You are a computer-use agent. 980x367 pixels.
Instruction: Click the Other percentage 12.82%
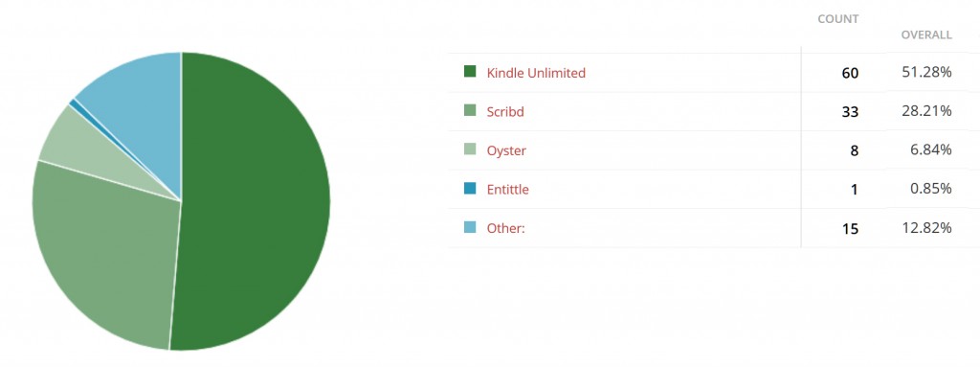point(926,228)
